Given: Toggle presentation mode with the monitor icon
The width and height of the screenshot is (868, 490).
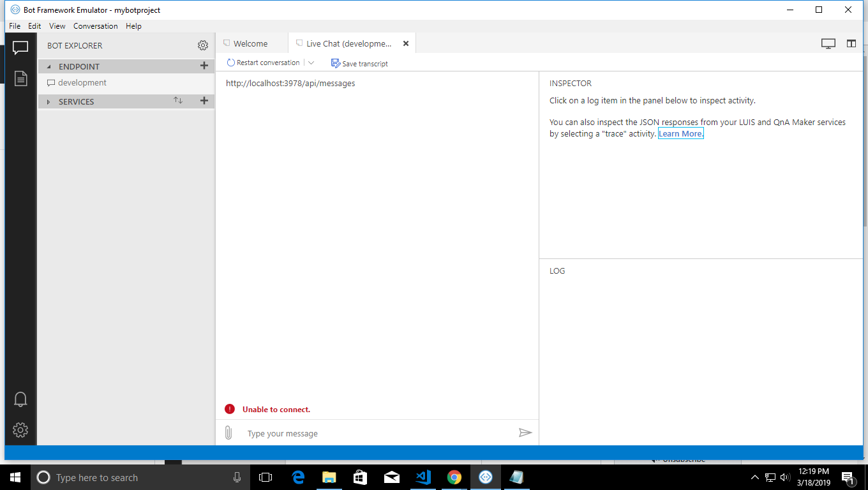Looking at the screenshot, I should (828, 43).
